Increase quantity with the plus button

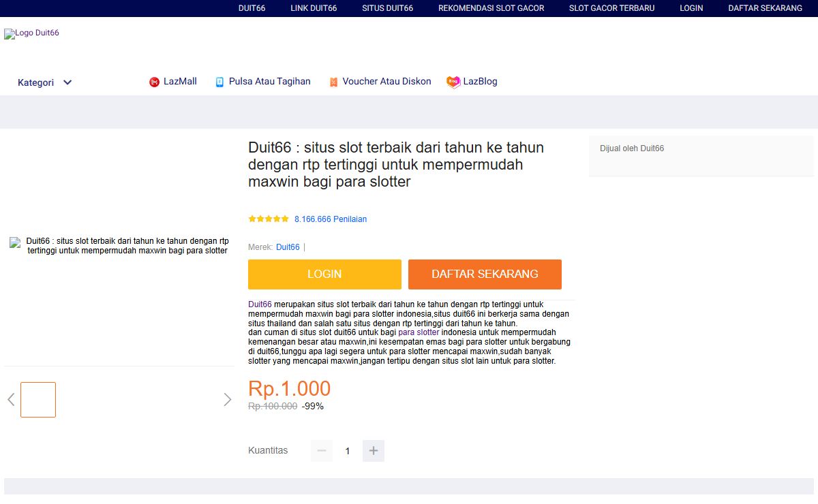[374, 451]
